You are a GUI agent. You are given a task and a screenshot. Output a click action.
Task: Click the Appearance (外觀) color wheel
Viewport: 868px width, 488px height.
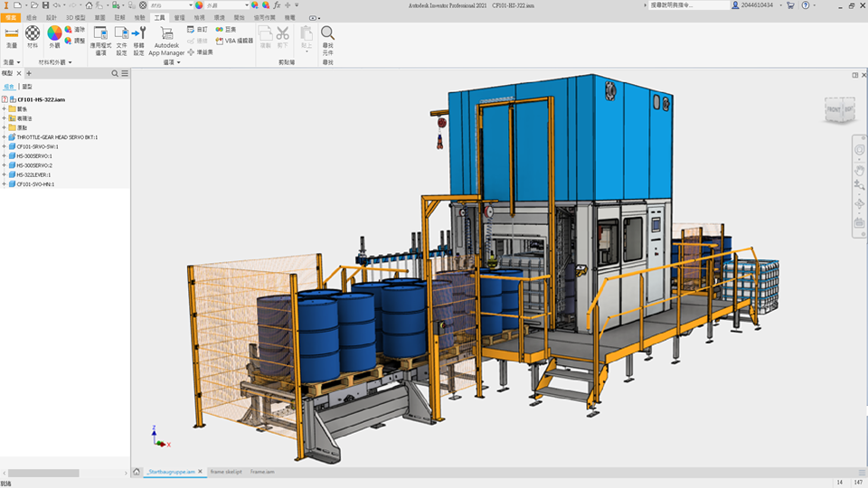coord(54,34)
